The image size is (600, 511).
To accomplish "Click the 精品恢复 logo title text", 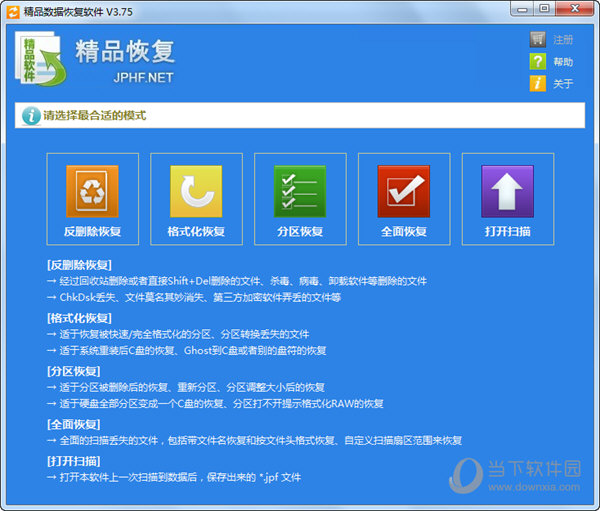I will (125, 51).
